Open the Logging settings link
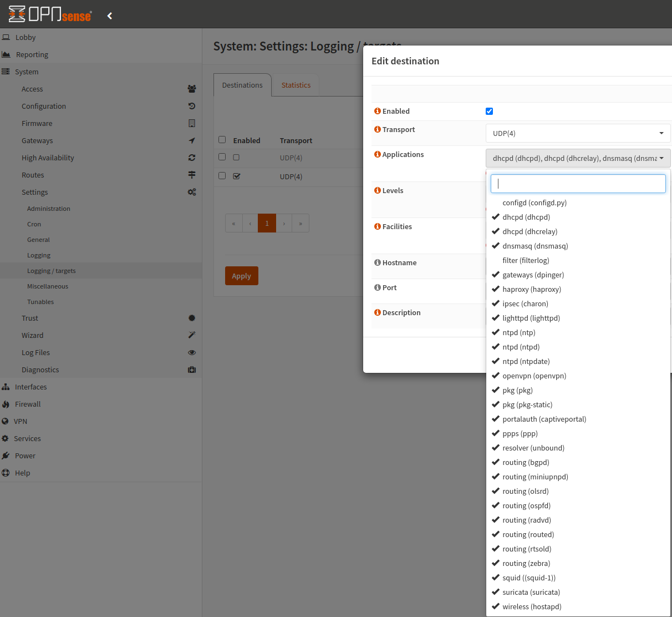The image size is (672, 617). (x=39, y=255)
